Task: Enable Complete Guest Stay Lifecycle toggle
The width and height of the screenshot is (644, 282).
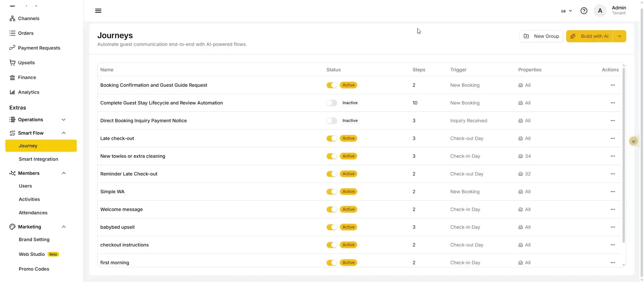Action: coord(331,103)
